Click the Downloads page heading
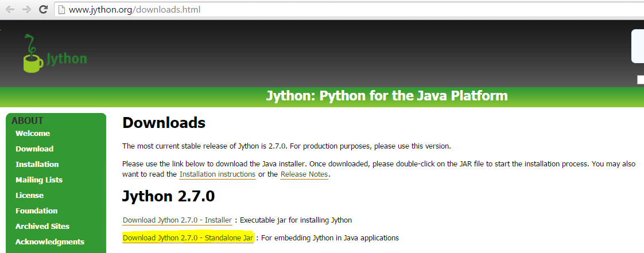644x253 pixels. click(x=164, y=123)
